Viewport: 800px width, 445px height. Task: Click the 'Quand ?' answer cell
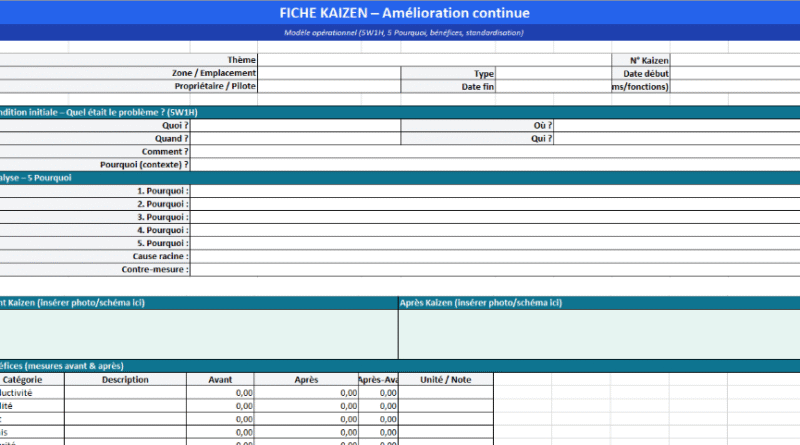295,139
